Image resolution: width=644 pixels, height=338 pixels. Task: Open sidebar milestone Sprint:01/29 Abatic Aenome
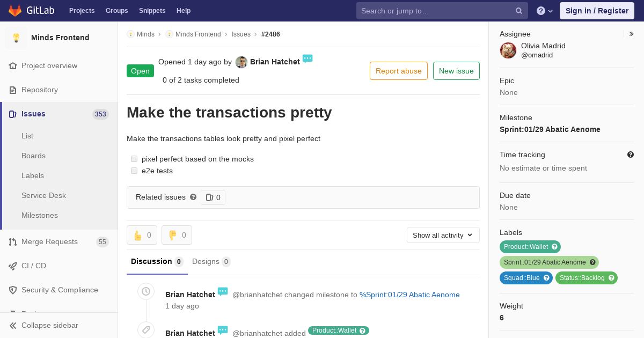point(550,129)
